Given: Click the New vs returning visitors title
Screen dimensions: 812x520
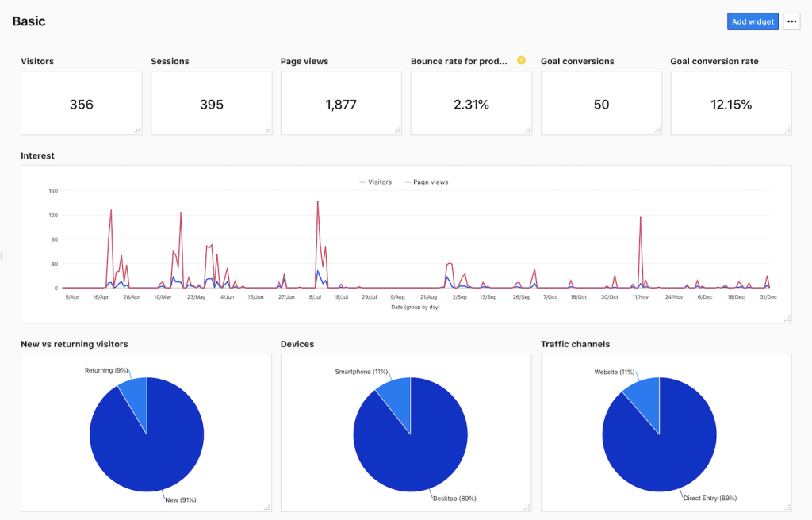Looking at the screenshot, I should pyautogui.click(x=74, y=344).
